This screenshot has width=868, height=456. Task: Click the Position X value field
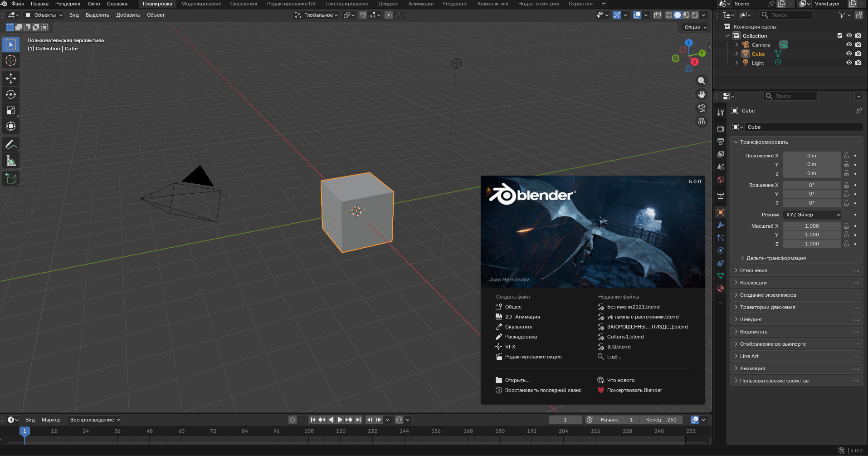812,156
